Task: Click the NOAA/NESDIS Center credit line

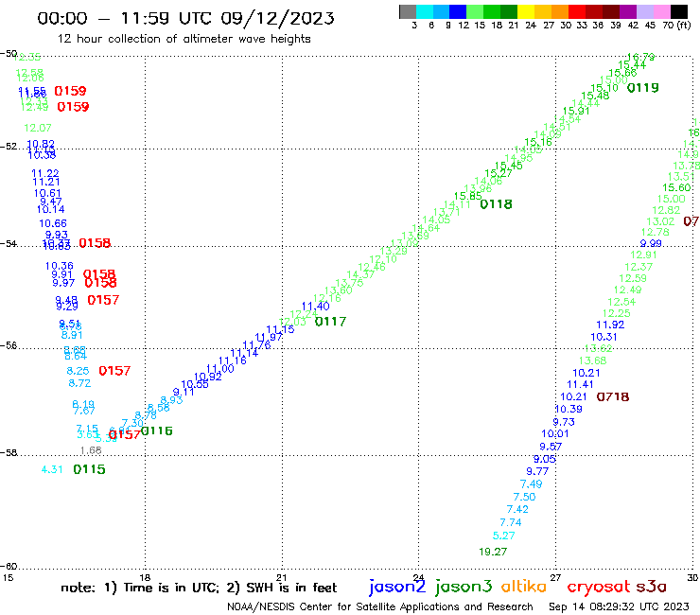Action: pos(380,606)
